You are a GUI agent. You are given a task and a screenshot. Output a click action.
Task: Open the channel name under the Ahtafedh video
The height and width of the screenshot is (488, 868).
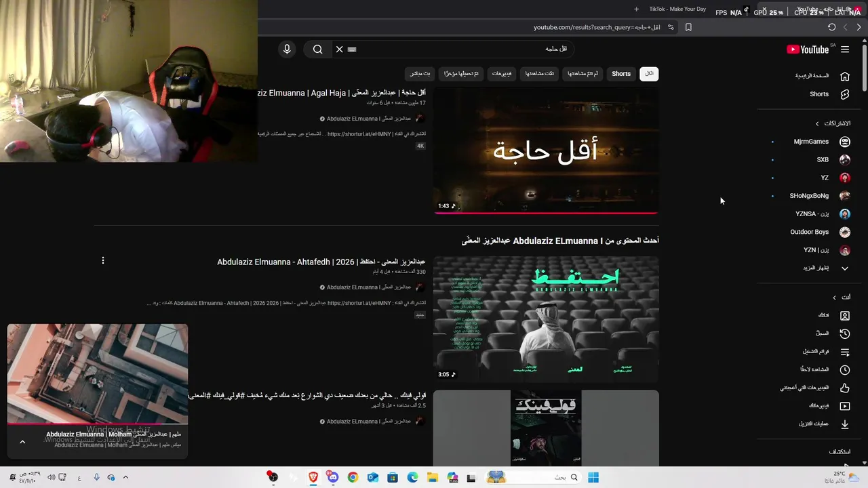coord(369,287)
